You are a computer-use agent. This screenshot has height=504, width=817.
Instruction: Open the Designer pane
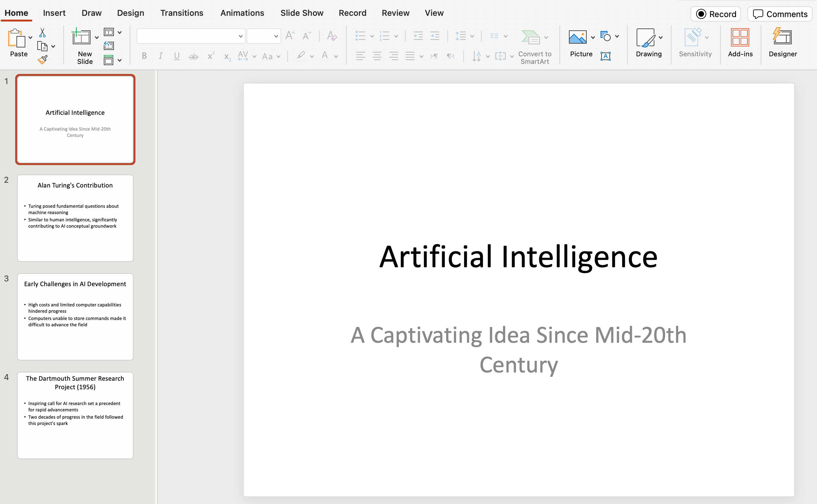[782, 43]
